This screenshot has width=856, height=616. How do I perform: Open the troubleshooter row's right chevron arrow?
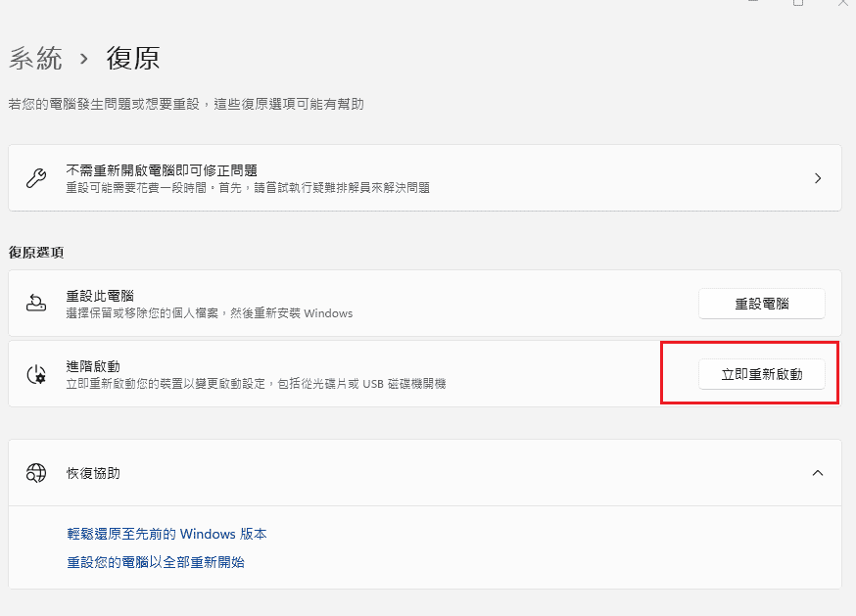(x=818, y=178)
